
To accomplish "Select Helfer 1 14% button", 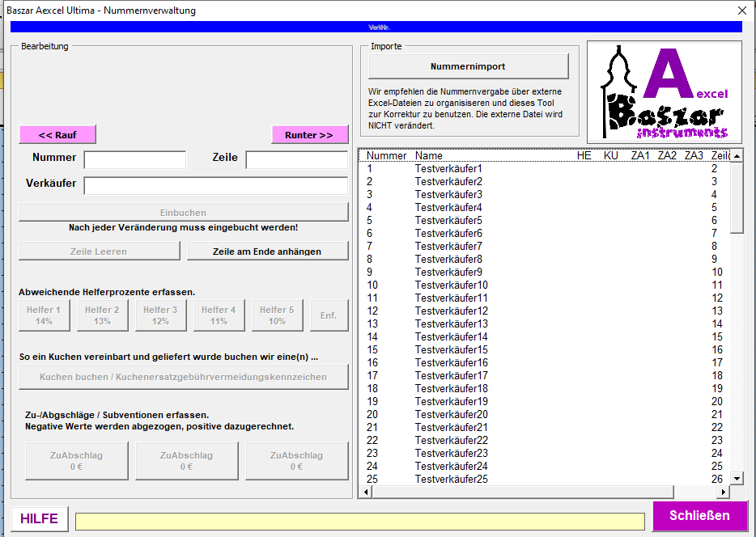I will coord(44,315).
